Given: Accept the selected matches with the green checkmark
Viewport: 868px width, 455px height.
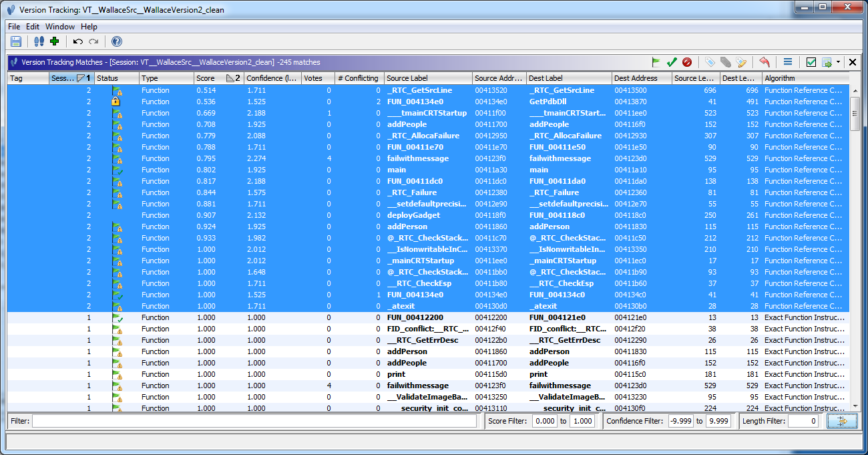Looking at the screenshot, I should click(672, 62).
